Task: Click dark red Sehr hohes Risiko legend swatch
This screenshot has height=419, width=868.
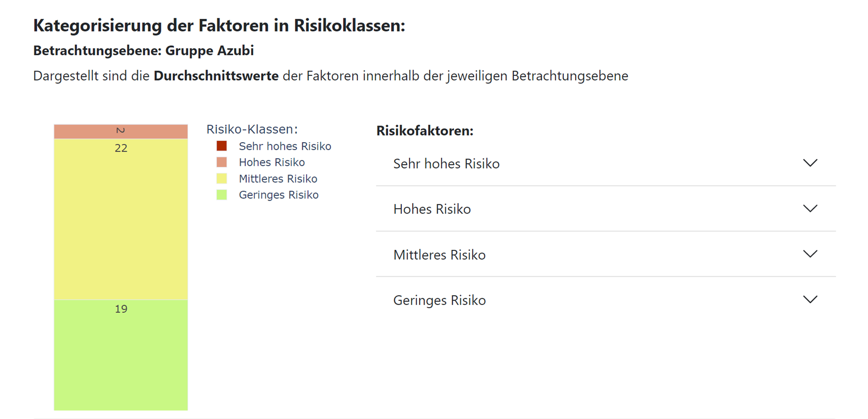Action: (x=221, y=146)
